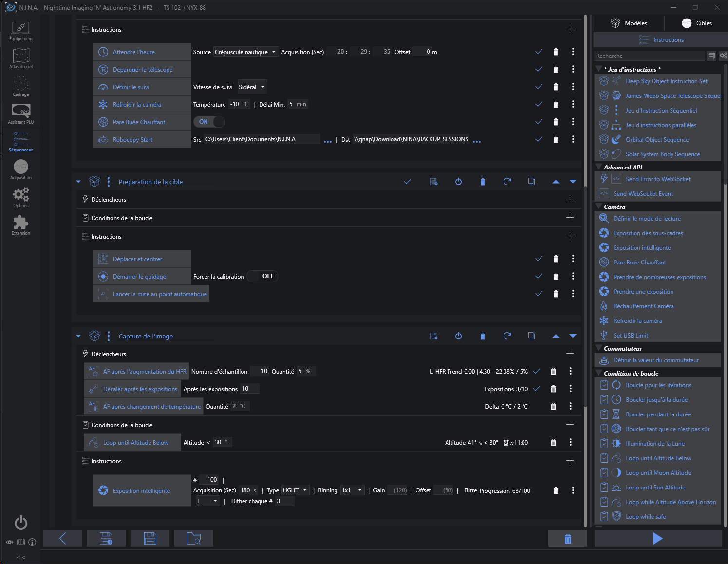Browse Robocopy Dst folder
This screenshot has width=728, height=564.
(x=477, y=141)
